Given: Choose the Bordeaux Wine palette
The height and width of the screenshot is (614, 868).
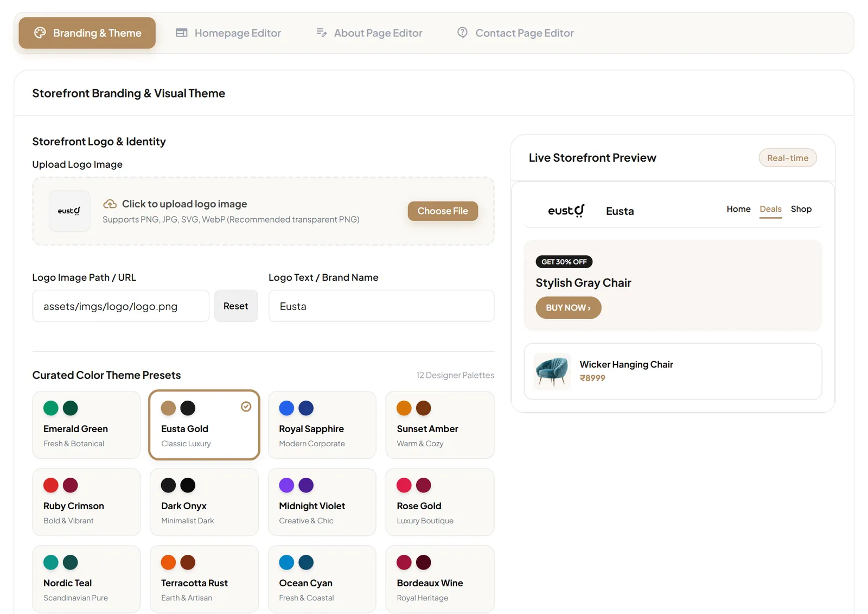Looking at the screenshot, I should click(440, 579).
